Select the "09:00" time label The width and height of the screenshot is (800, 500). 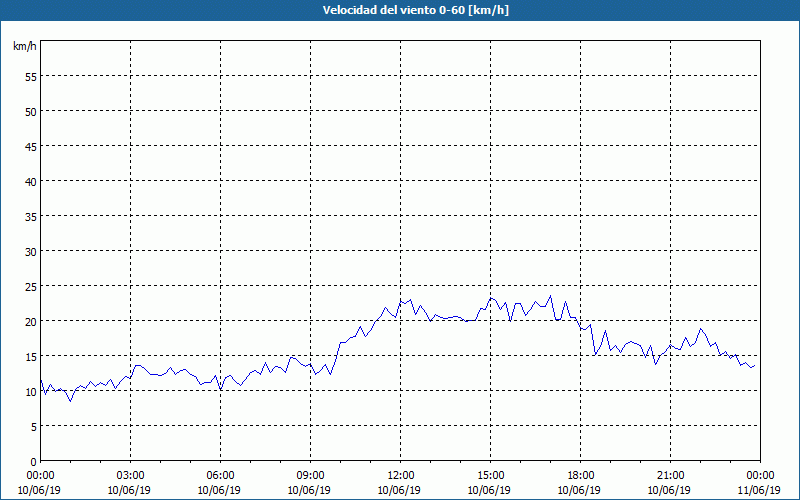[x=311, y=476]
